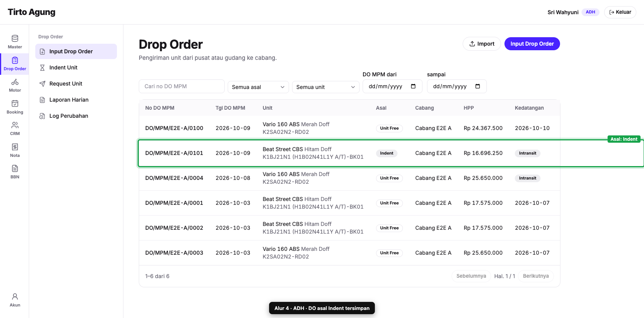Log out with the Keluar button
This screenshot has width=644, height=318.
620,12
